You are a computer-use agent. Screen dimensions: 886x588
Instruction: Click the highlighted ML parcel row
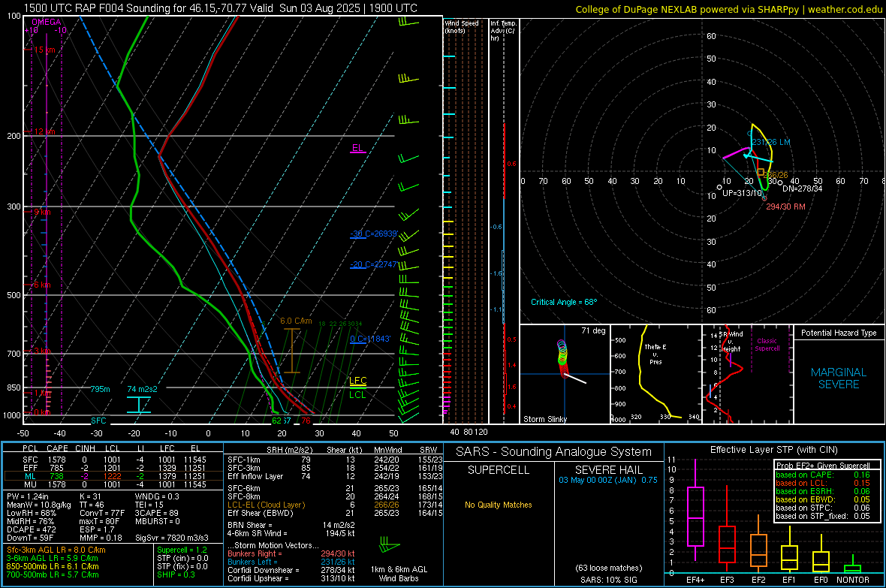coord(113,476)
